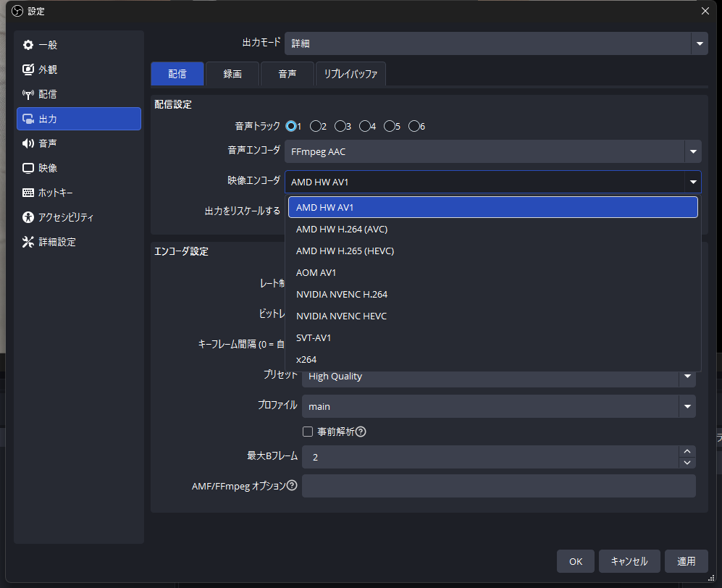Open アクセシビリティ accessibility icon settings

(28, 217)
